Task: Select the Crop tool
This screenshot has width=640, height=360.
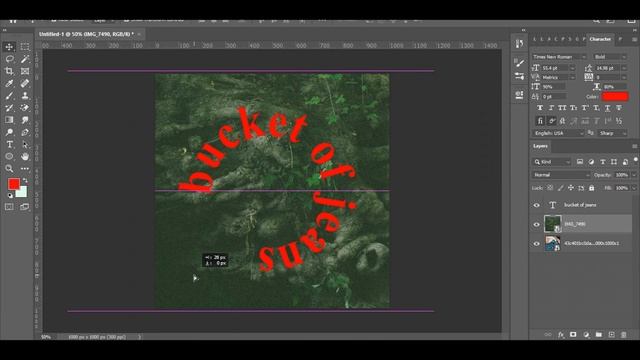Action: point(9,71)
